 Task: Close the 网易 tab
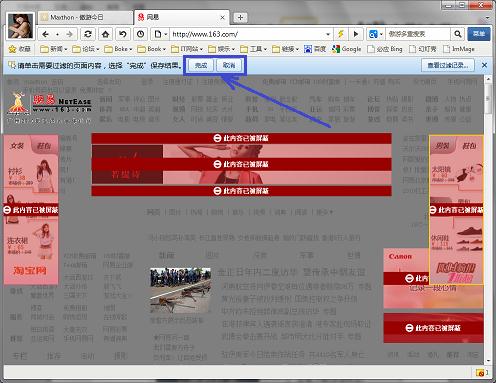click(x=223, y=17)
